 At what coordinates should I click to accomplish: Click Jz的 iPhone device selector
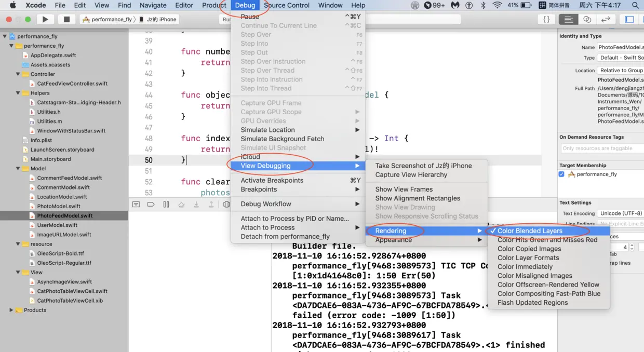(158, 19)
